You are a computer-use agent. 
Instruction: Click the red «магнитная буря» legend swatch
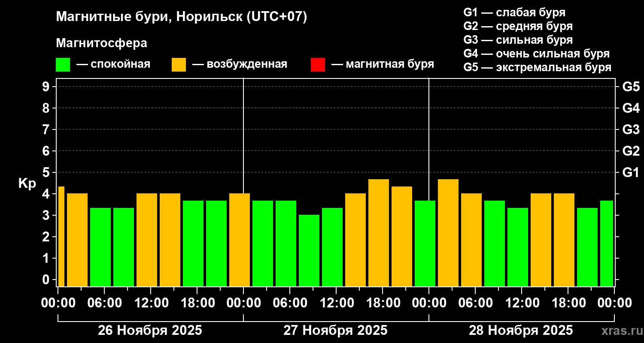pyautogui.click(x=318, y=65)
